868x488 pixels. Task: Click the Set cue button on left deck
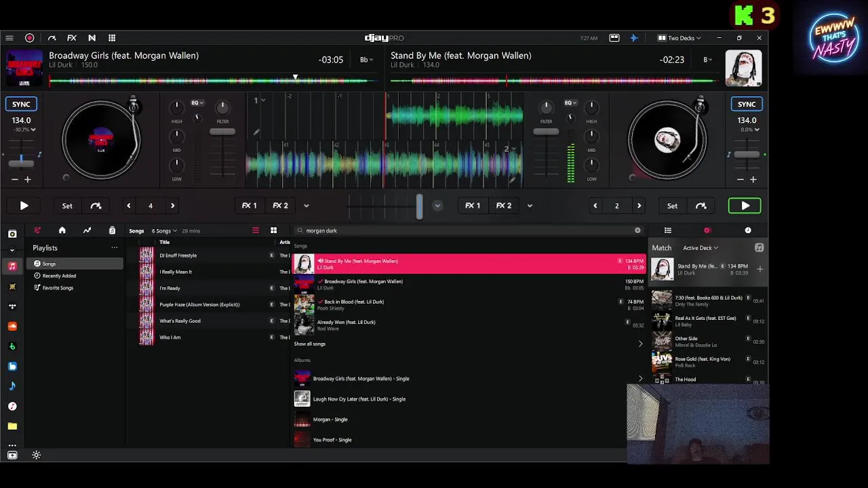pos(67,205)
